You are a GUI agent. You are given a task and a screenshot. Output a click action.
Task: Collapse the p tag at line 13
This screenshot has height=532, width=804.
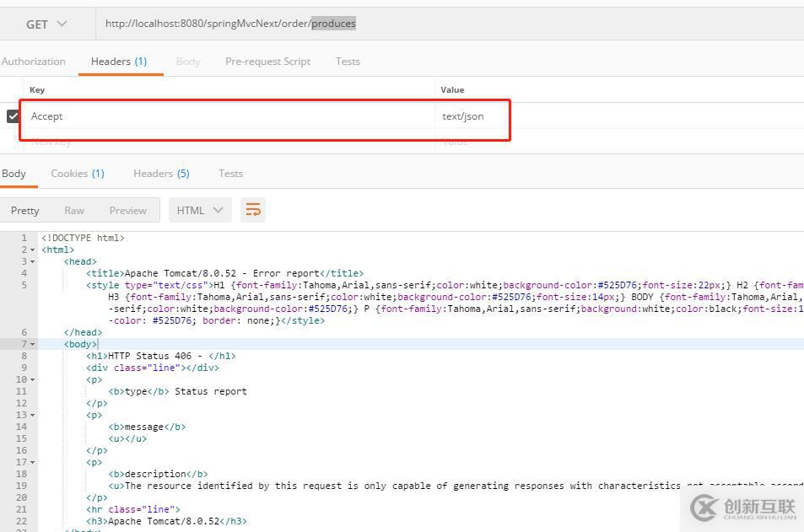(33, 415)
